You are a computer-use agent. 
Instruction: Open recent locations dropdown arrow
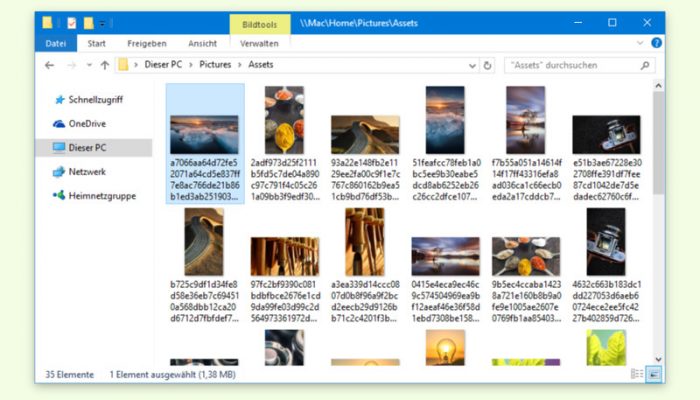[x=89, y=65]
